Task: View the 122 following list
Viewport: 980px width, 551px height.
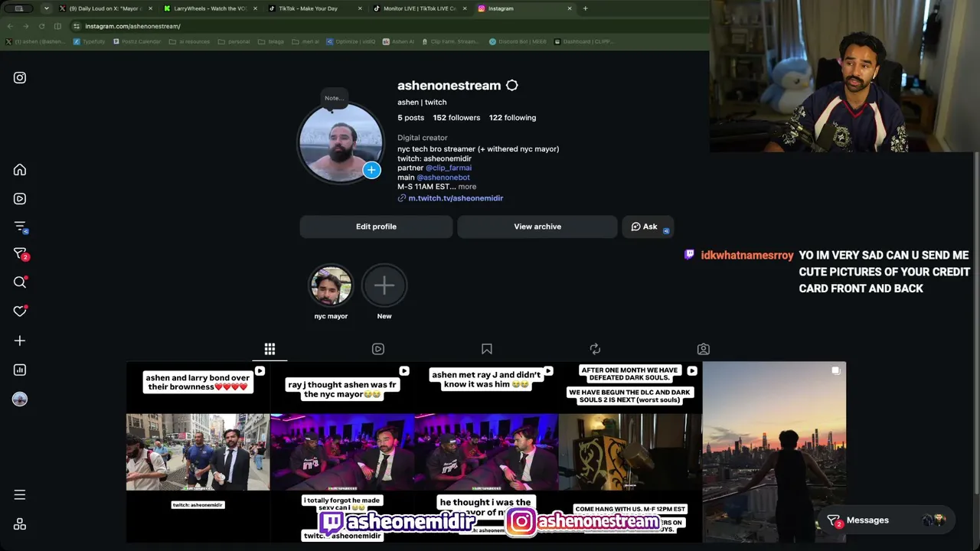Action: tap(513, 118)
